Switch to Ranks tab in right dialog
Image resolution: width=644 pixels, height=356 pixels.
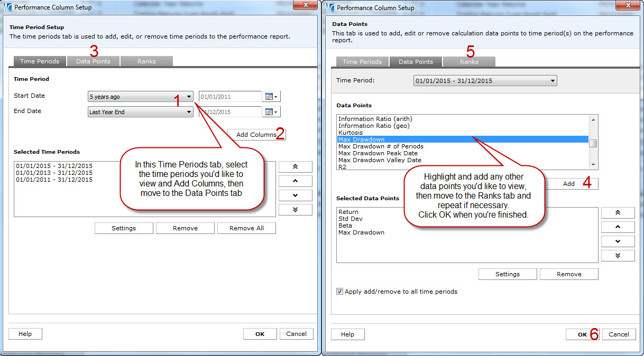coord(469,62)
